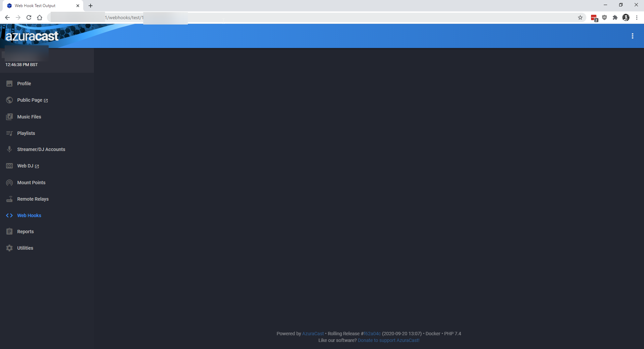Screen dimensions: 644x349
Task: Click the Mount Points broadcast icon
Action: [x=9, y=183]
